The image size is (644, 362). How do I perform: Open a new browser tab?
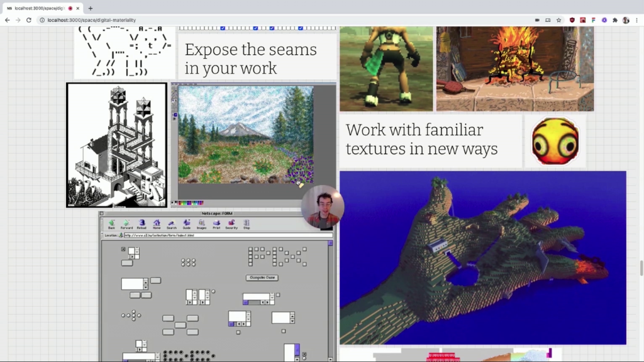[x=91, y=8]
